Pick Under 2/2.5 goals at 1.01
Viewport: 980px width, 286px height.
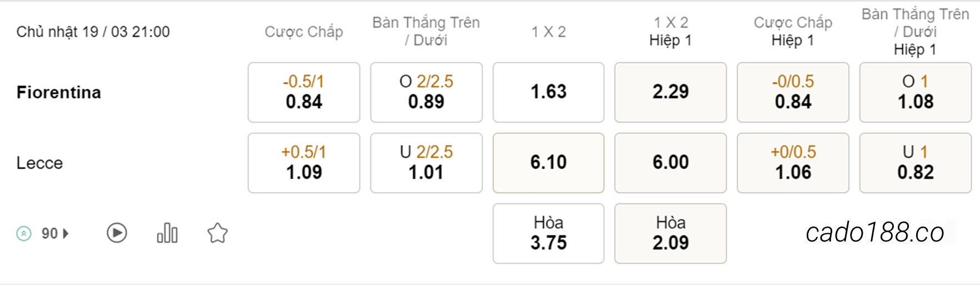pos(426,163)
